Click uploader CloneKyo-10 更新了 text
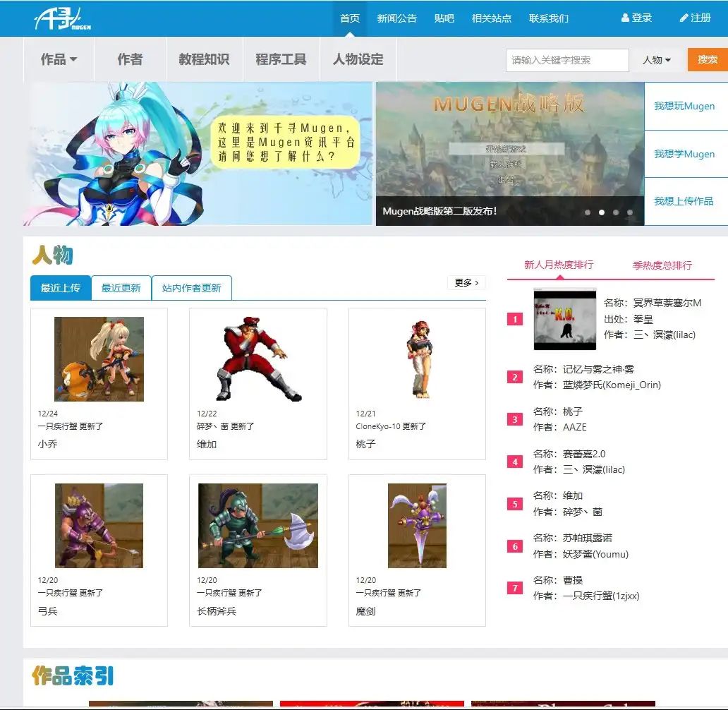Screen dimensions: 728x710 tap(391, 426)
